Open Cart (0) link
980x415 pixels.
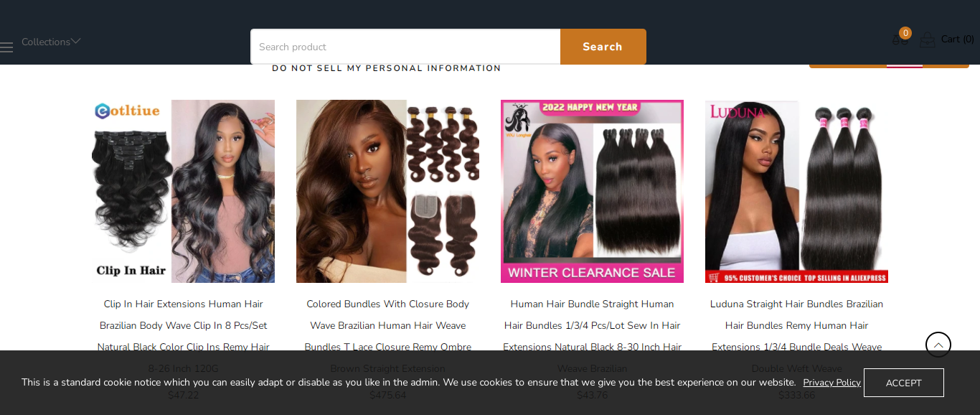point(957,39)
